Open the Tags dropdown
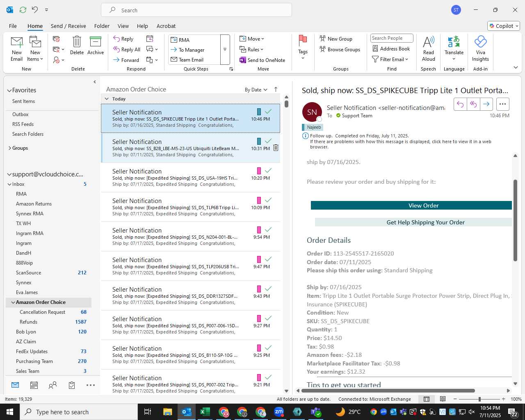 pos(303,48)
